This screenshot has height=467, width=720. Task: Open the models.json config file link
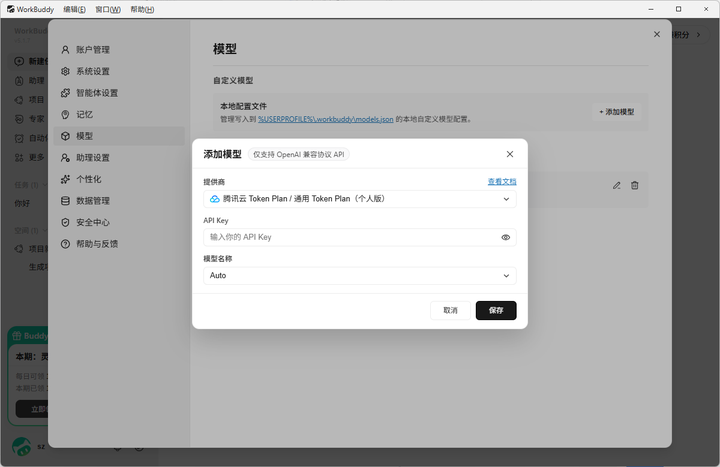326,119
